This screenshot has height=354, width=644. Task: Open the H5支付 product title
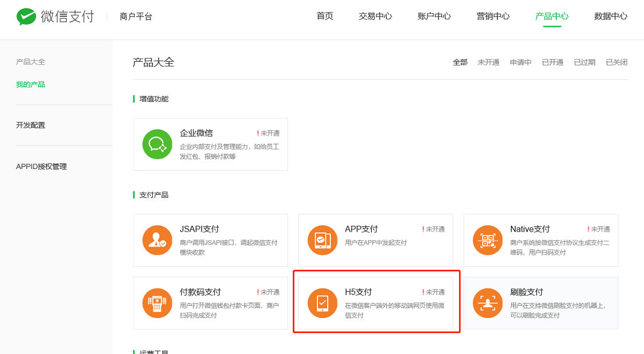[359, 292]
